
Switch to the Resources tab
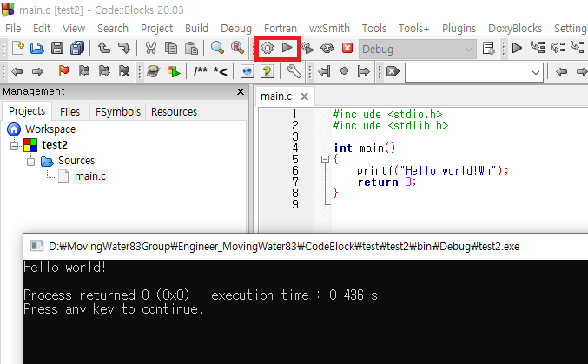point(174,111)
